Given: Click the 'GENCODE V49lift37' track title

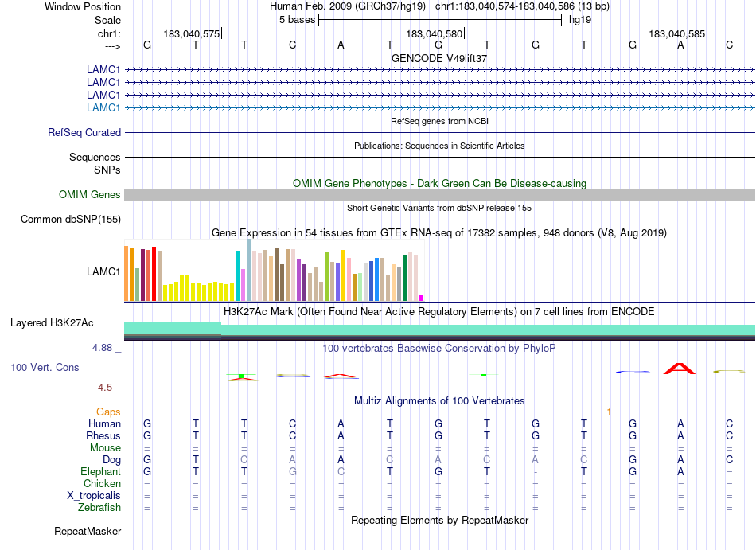Looking at the screenshot, I should [x=439, y=58].
